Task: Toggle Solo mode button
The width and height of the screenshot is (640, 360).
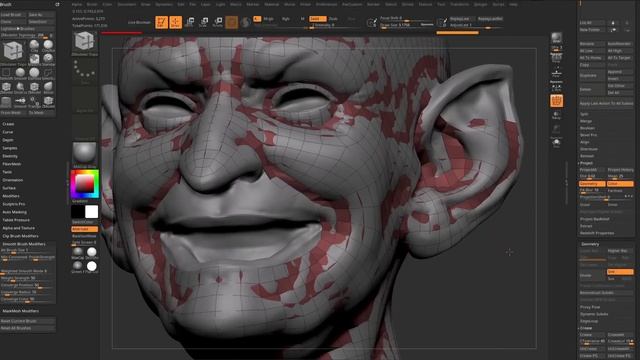Action: pyautogui.click(x=556, y=143)
